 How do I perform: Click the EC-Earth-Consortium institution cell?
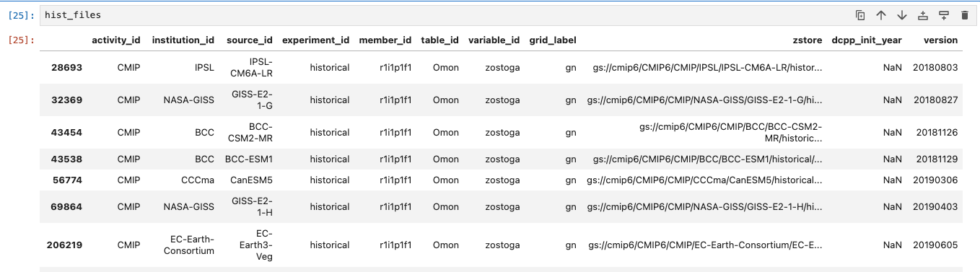click(189, 245)
